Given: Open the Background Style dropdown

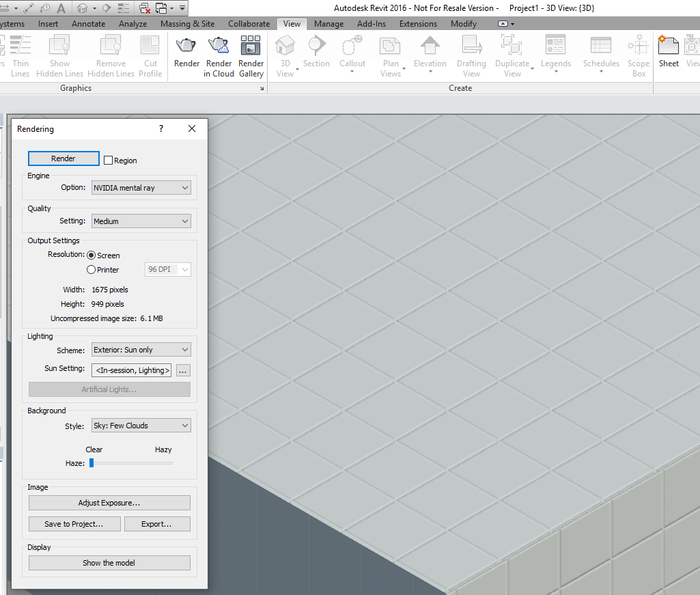Looking at the screenshot, I should tap(141, 426).
